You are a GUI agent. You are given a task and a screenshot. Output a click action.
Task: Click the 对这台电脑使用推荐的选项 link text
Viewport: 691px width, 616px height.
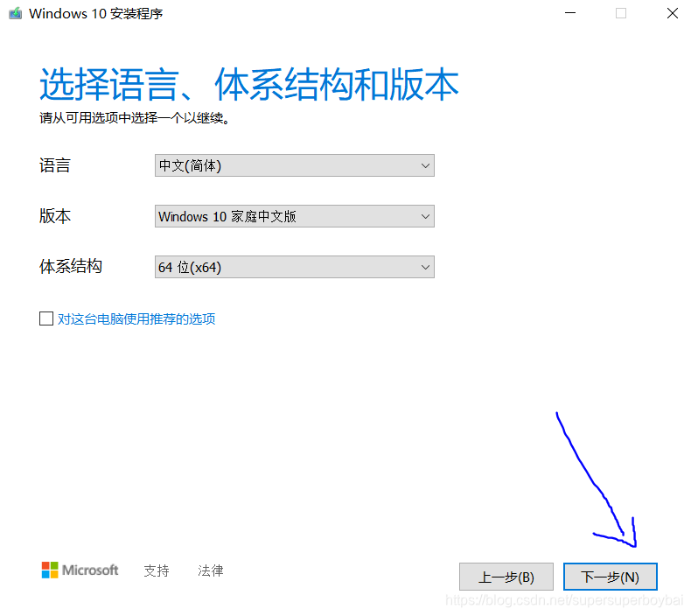coord(136,318)
